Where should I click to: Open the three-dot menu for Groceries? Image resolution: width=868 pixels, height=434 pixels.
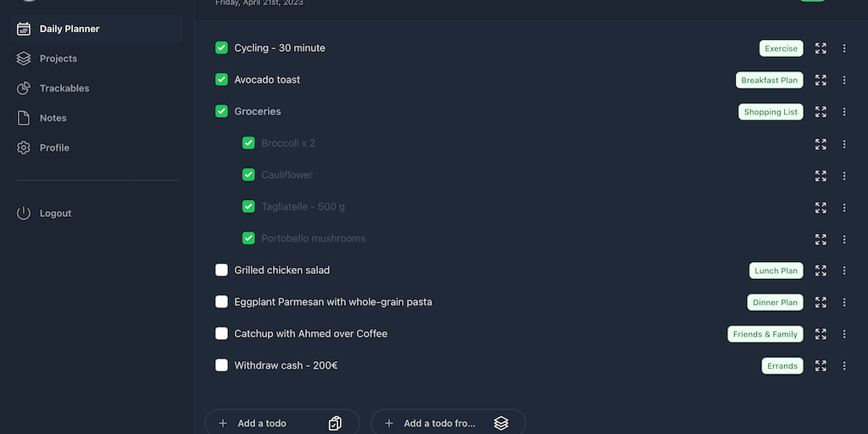click(x=844, y=112)
